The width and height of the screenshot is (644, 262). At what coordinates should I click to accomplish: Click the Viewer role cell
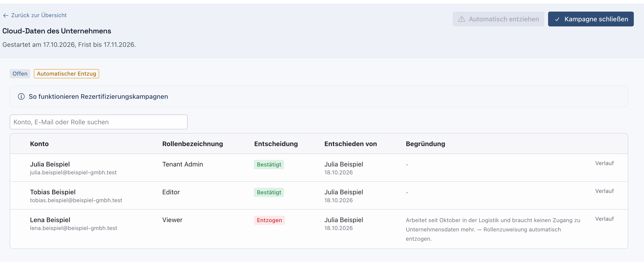[x=172, y=220]
